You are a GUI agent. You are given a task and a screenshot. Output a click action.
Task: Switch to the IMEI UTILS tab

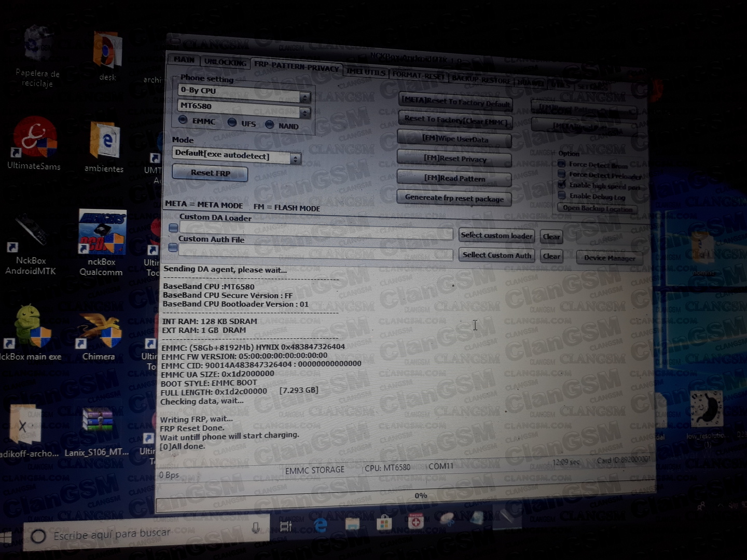[366, 73]
